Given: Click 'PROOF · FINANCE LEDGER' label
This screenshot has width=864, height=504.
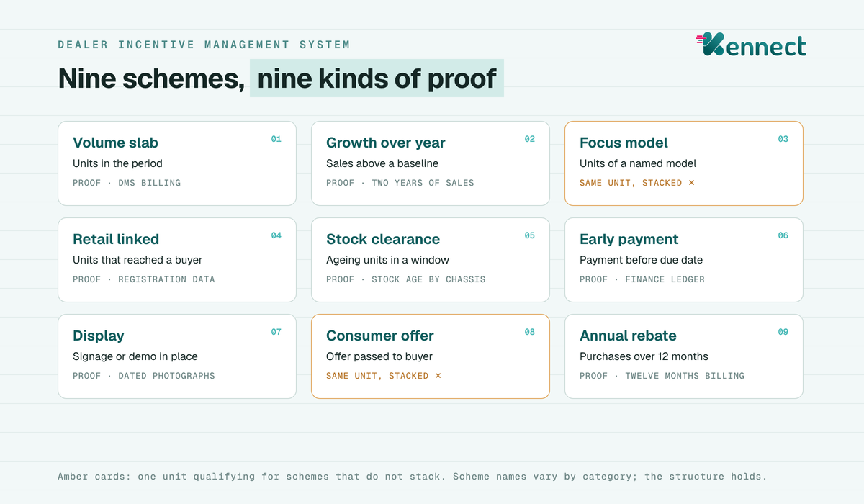Looking at the screenshot, I should click(642, 279).
